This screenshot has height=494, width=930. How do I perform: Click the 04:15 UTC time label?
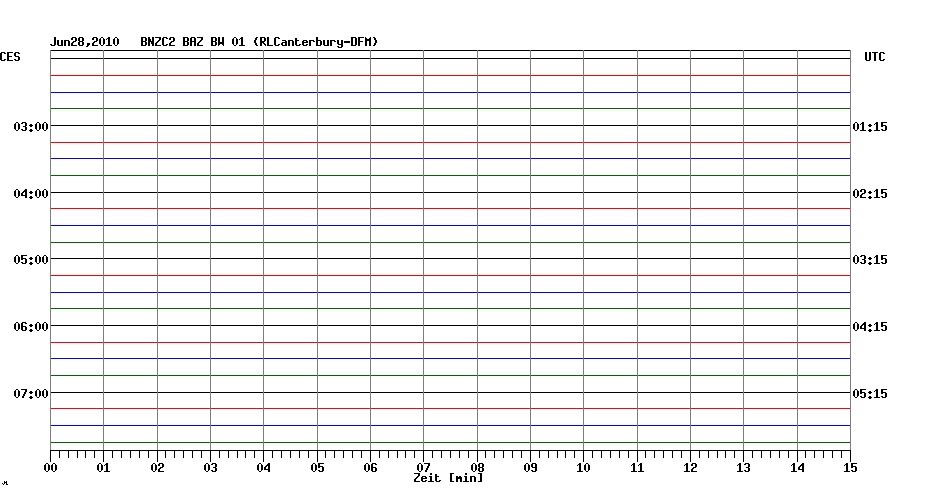[869, 327]
